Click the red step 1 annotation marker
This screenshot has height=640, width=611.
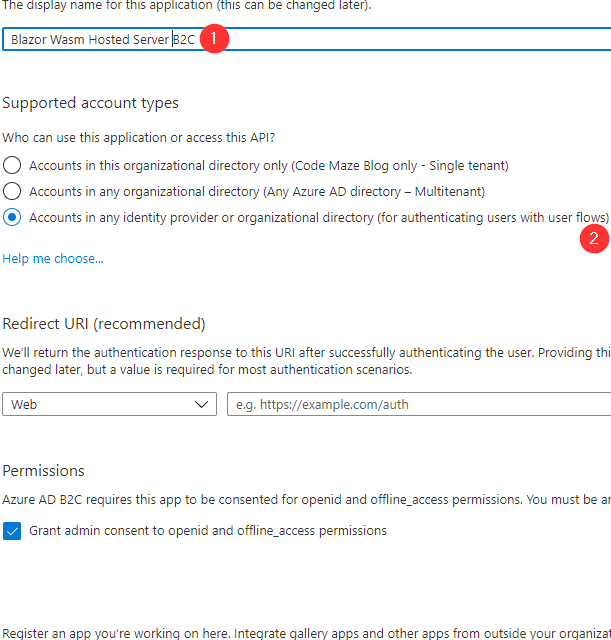(215, 39)
